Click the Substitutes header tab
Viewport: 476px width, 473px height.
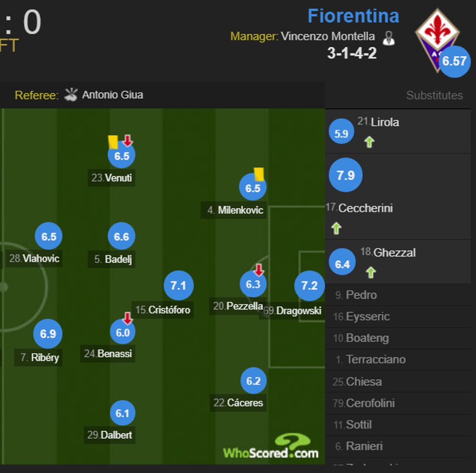pos(434,96)
